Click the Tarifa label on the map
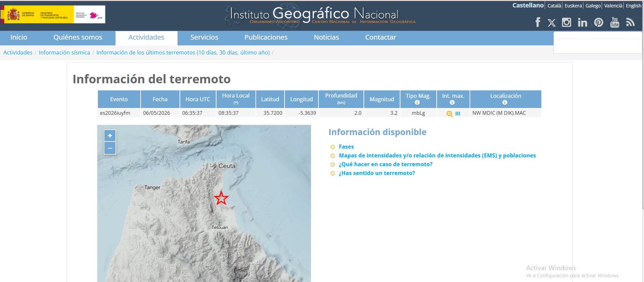Viewport: 644px width, 282px height. click(184, 142)
